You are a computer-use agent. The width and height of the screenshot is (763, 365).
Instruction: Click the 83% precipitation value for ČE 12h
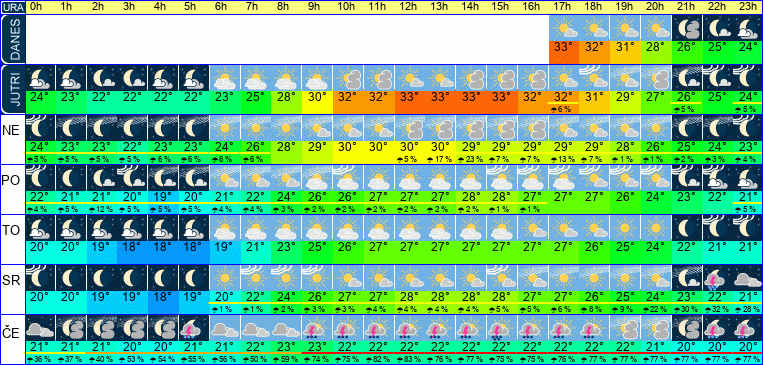(409, 360)
